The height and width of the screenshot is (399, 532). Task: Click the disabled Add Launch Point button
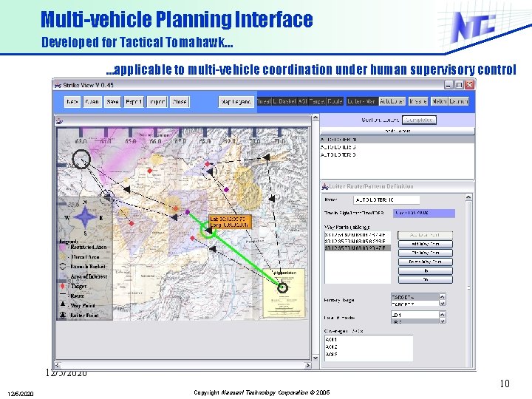(425, 235)
